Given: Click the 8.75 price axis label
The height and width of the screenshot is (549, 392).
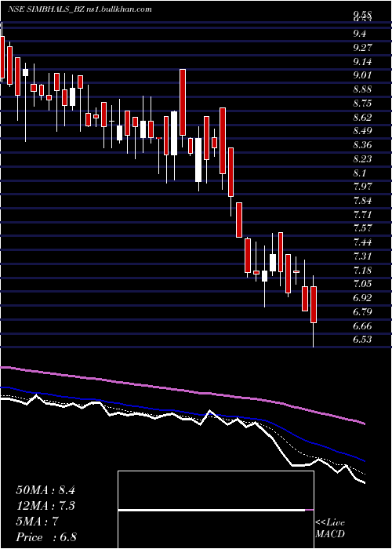Looking at the screenshot, I should pos(362,104).
